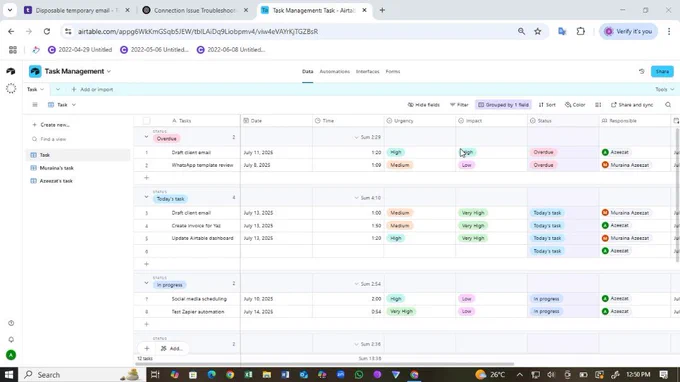Click the row height icon

tap(598, 104)
